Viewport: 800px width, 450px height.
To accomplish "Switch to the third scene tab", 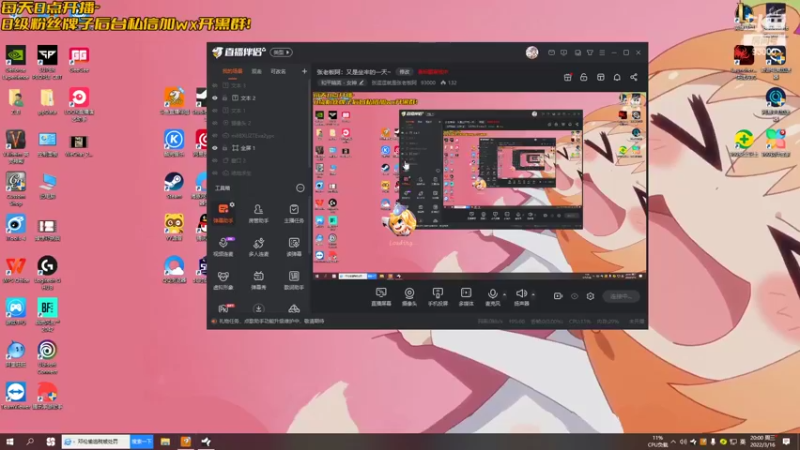I will [x=278, y=71].
